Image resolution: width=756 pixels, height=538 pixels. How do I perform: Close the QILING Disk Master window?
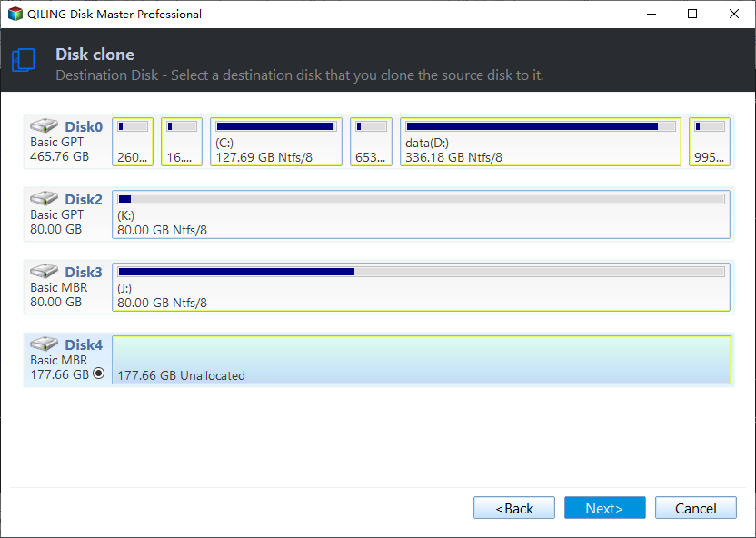click(734, 14)
